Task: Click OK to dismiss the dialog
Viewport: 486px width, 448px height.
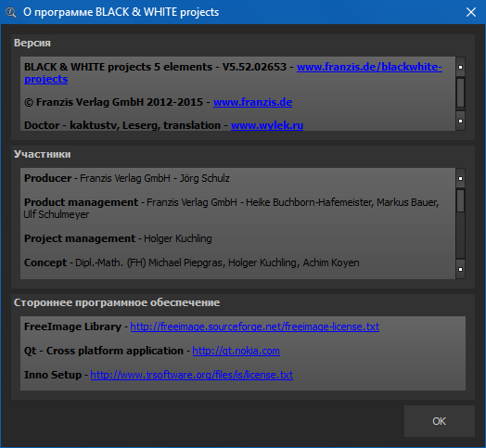Action: click(x=440, y=421)
